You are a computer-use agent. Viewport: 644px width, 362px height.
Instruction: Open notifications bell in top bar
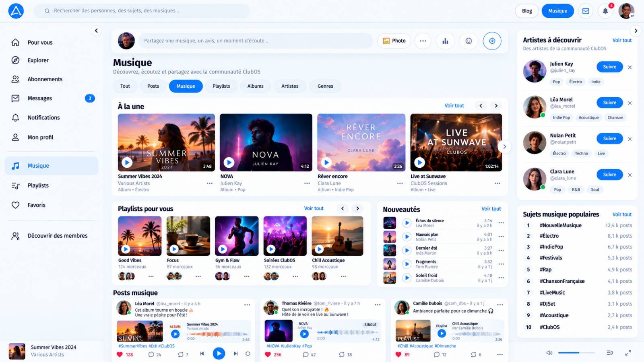605,11
